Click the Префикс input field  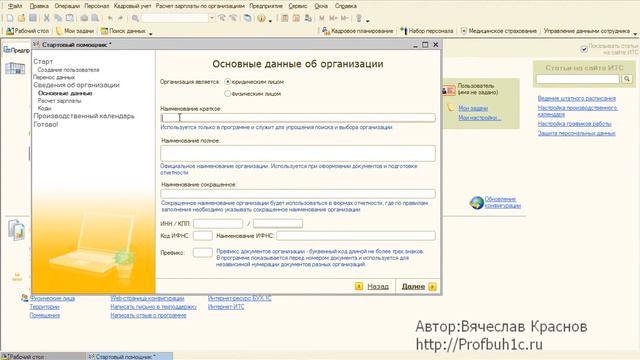202,252
